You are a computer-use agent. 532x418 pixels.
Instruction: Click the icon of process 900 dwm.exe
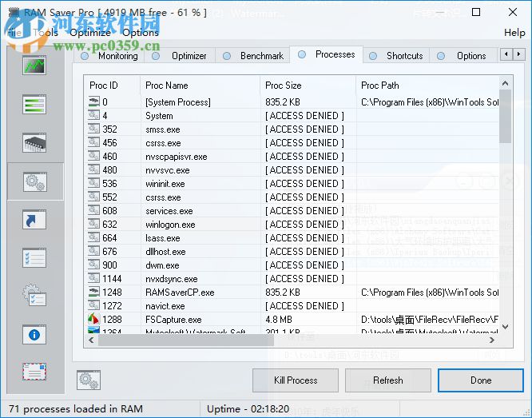coord(93,265)
